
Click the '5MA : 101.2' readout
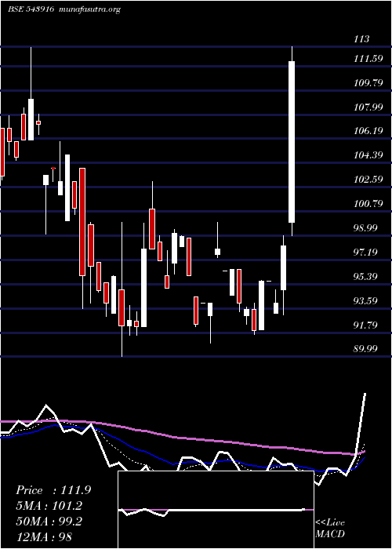[49, 506]
